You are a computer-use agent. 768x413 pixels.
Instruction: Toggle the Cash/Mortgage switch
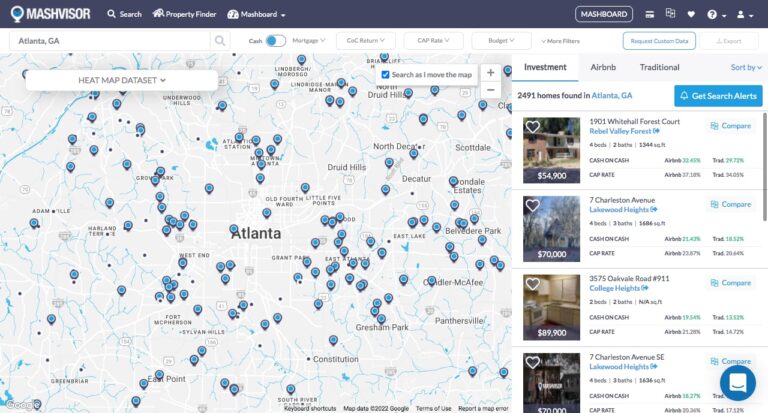coord(275,41)
